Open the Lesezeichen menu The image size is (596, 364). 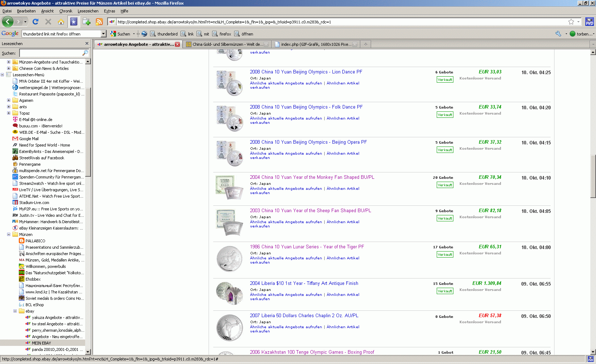(x=88, y=11)
